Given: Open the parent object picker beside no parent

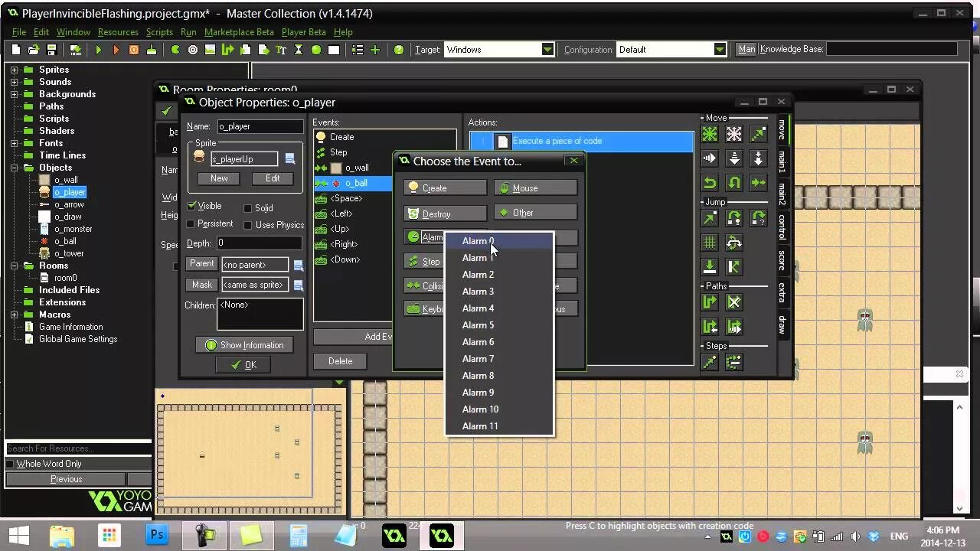Looking at the screenshot, I should 299,265.
